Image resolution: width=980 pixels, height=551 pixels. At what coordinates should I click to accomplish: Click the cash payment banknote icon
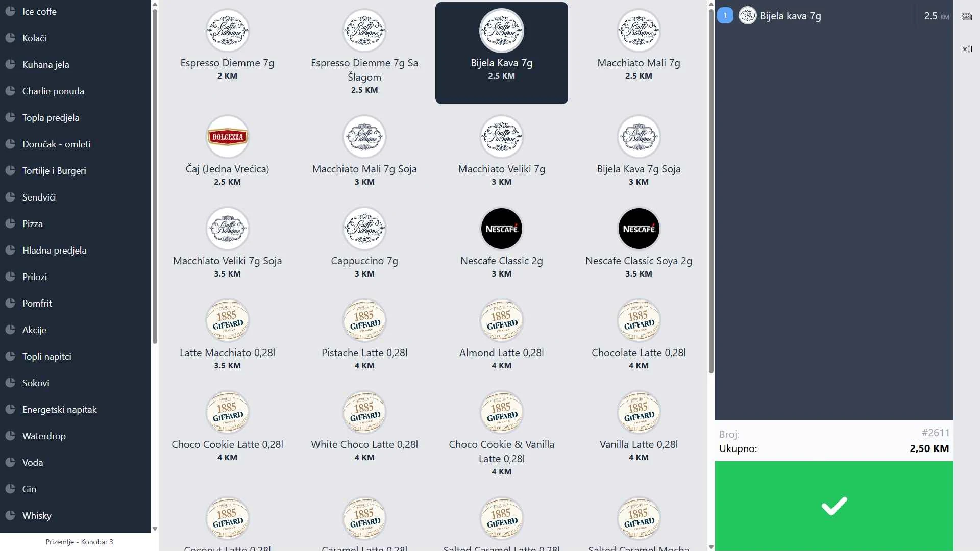click(966, 16)
